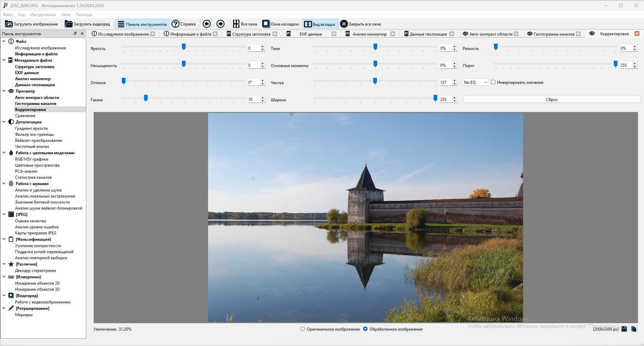The width and height of the screenshot is (644, 346).
Task: Select Обработанное изображение radio button
Action: (365, 329)
